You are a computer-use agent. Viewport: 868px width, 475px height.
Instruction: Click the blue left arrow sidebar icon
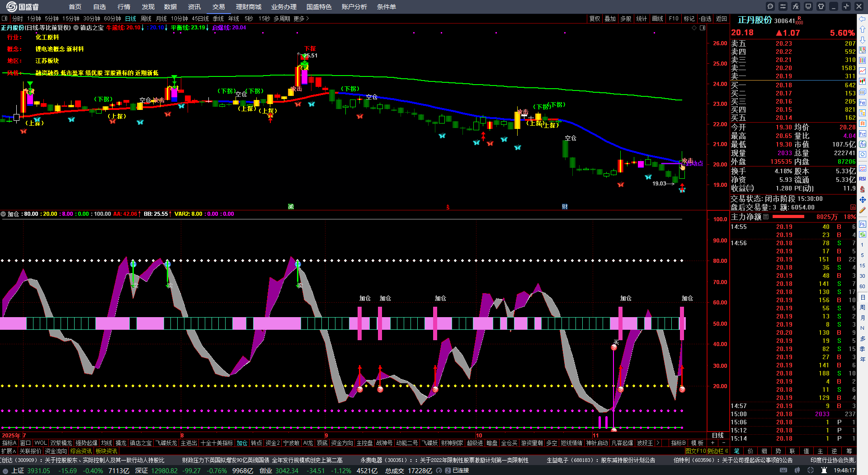point(863,19)
